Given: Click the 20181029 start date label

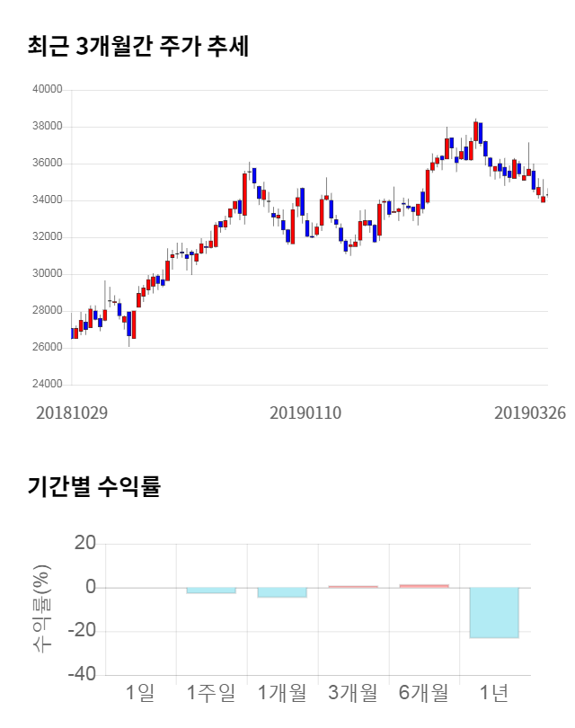Looking at the screenshot, I should (72, 413).
